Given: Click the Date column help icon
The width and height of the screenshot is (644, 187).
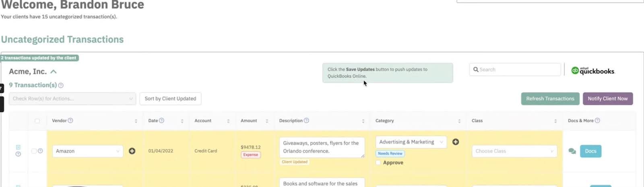Looking at the screenshot, I should [162, 121].
